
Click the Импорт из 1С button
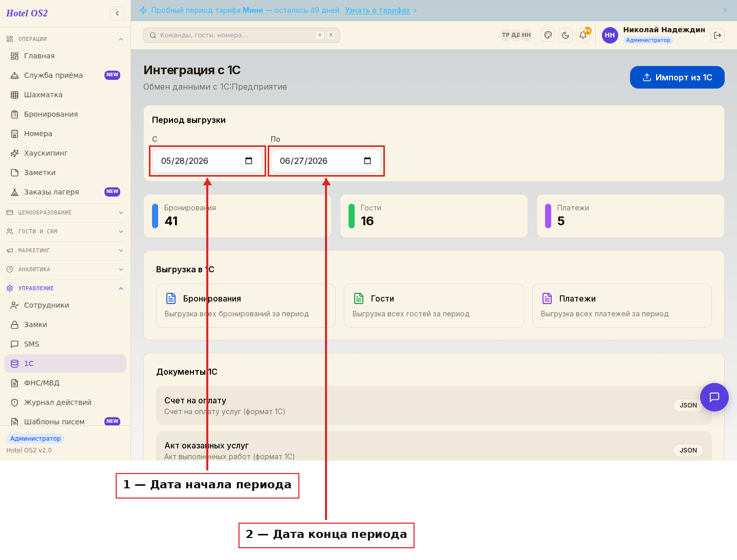point(677,77)
